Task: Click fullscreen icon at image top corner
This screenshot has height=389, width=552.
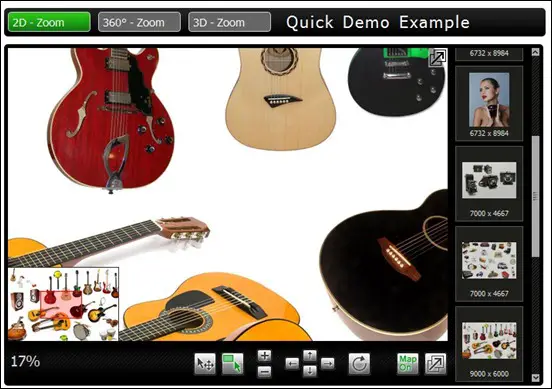Action: [438, 57]
